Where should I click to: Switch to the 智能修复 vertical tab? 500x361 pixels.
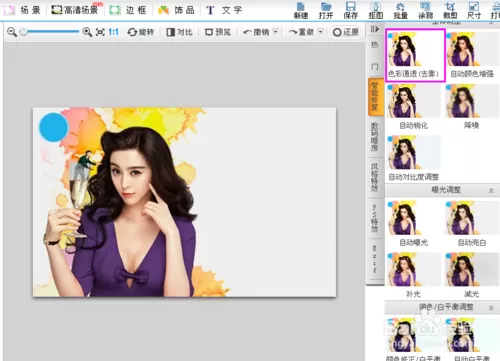(x=375, y=97)
